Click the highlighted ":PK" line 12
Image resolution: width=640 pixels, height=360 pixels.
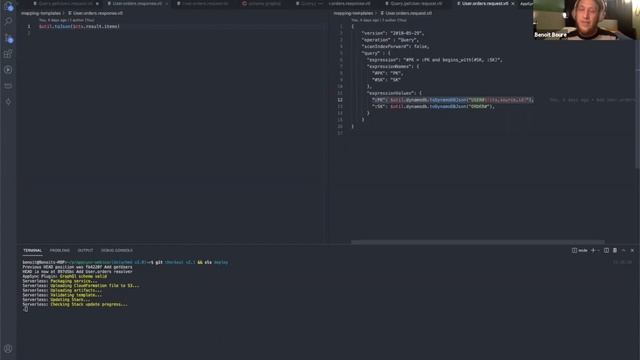[452, 100]
